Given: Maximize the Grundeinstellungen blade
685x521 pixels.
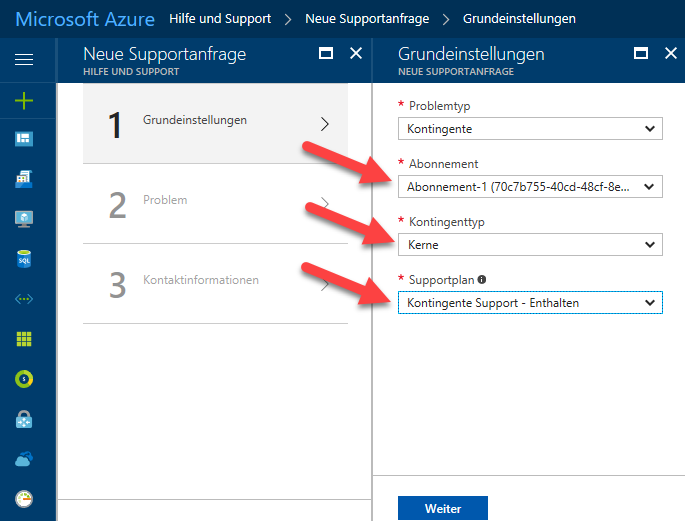Looking at the screenshot, I should tap(641, 53).
